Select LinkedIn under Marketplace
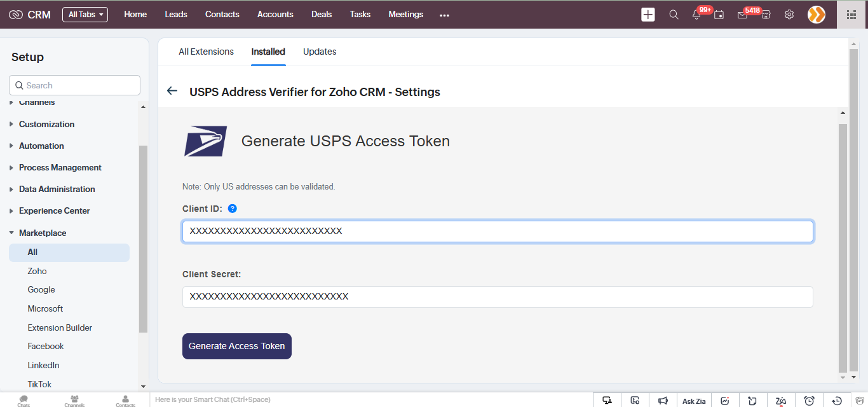868x407 pixels. (x=43, y=365)
